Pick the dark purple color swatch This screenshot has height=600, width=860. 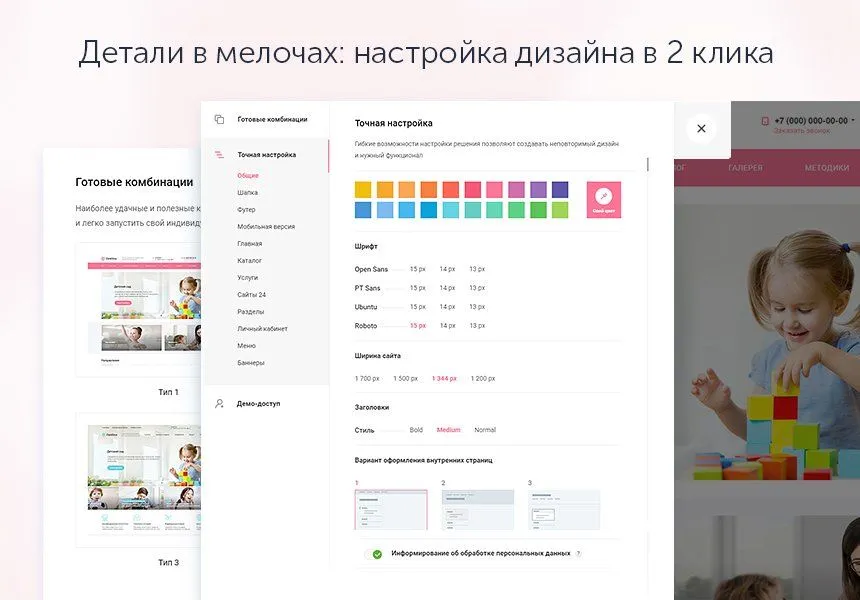click(560, 189)
